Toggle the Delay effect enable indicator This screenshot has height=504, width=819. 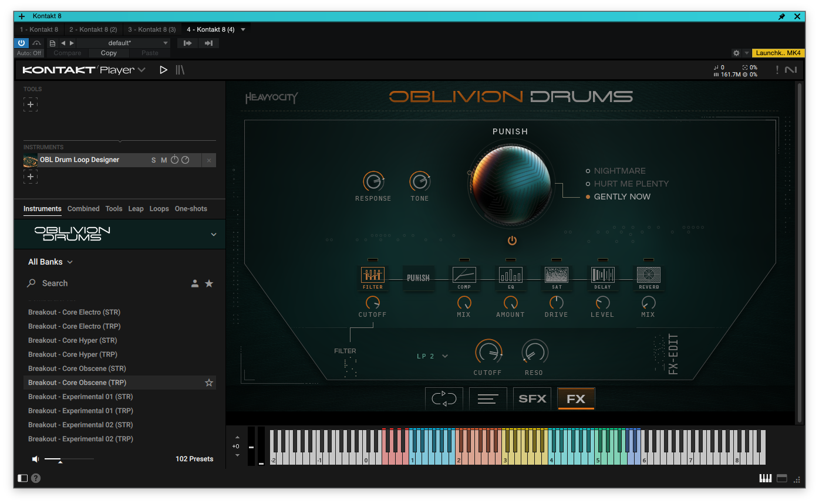tap(602, 259)
